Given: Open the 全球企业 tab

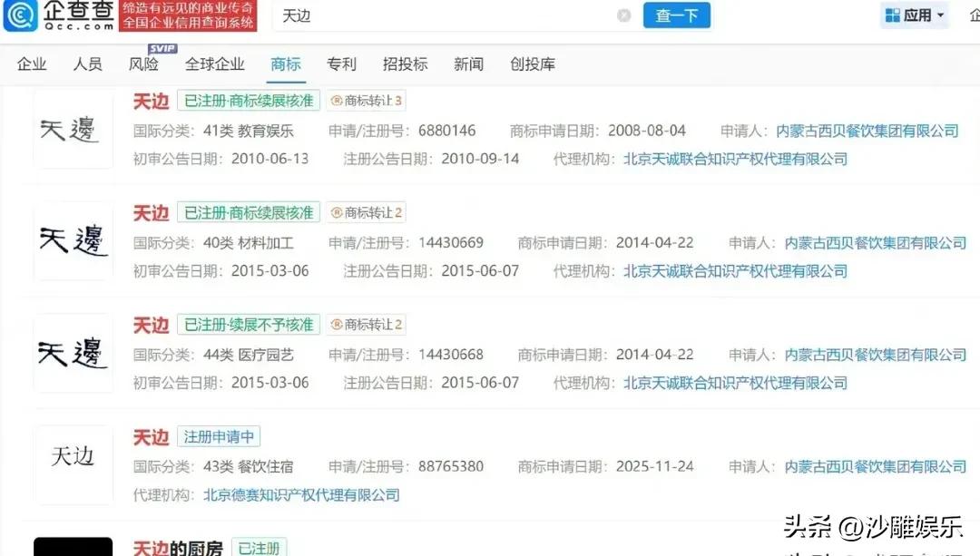Looking at the screenshot, I should pyautogui.click(x=214, y=63).
